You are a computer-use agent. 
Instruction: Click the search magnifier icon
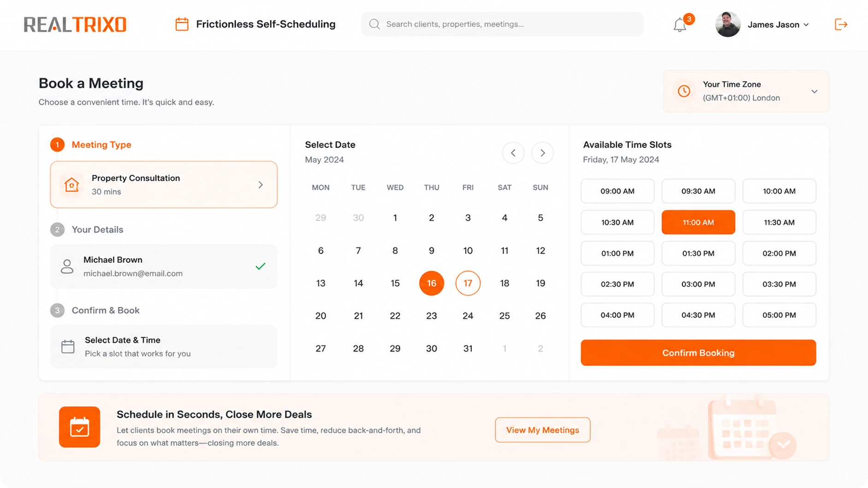(375, 24)
